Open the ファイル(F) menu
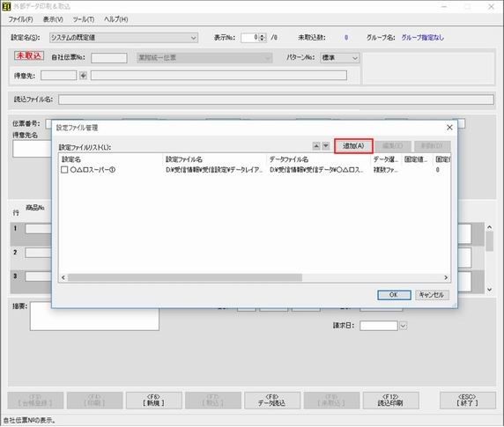Viewport: 504px width, 427px height. (20, 19)
